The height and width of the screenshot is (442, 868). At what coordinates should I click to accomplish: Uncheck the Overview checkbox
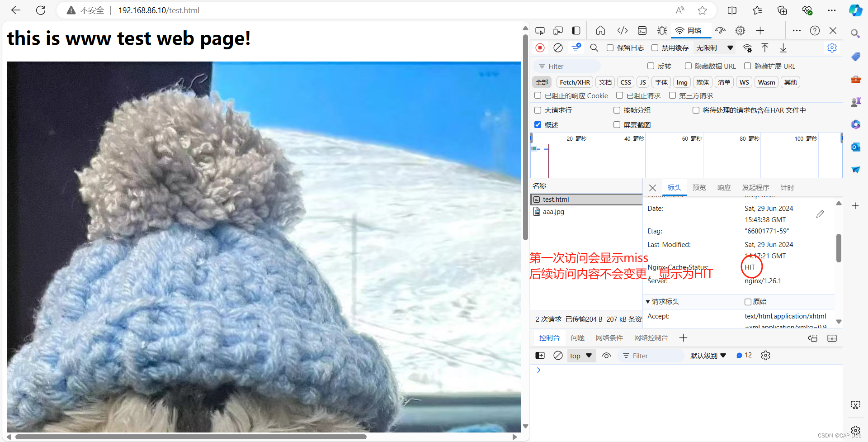(538, 124)
